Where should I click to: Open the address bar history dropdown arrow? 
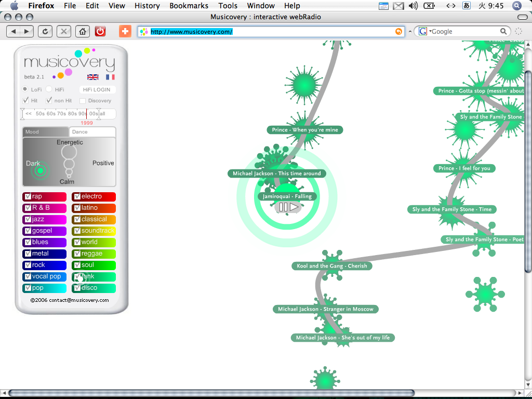click(x=410, y=32)
